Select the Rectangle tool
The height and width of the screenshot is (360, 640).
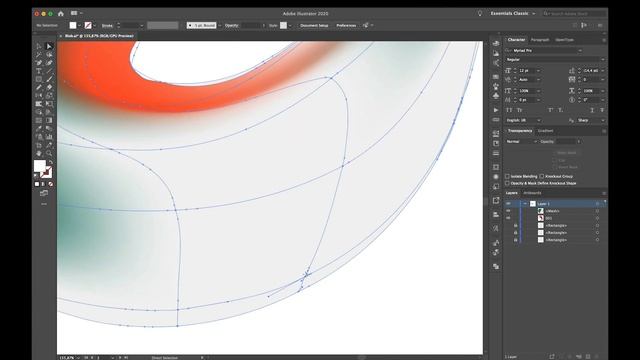pos(39,79)
